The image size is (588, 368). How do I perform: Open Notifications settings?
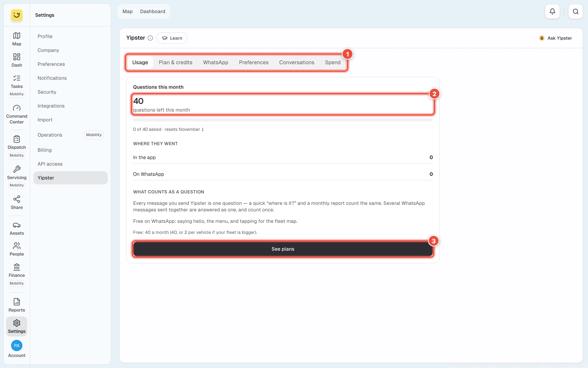tap(70, 78)
